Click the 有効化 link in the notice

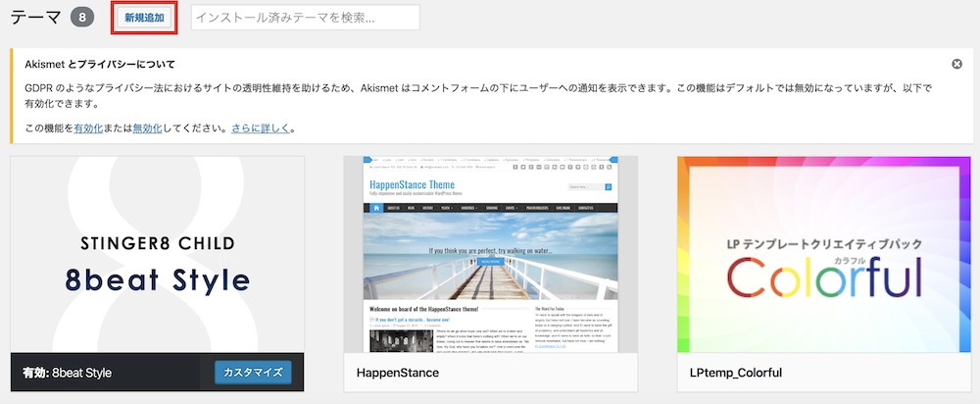coord(90,128)
